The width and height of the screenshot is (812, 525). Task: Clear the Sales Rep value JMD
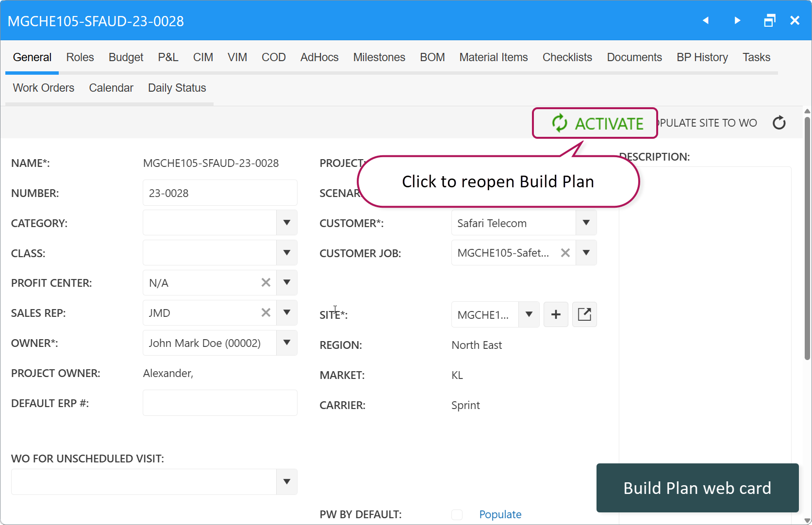(x=265, y=313)
